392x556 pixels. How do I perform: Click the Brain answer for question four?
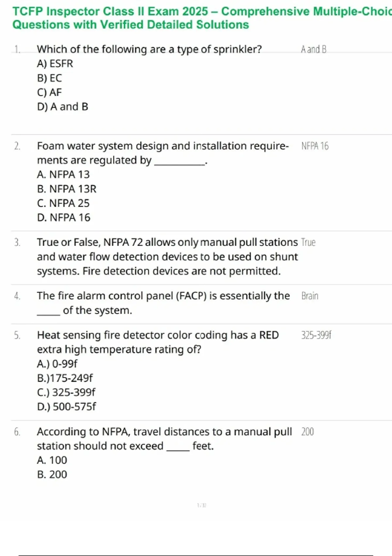(x=310, y=296)
